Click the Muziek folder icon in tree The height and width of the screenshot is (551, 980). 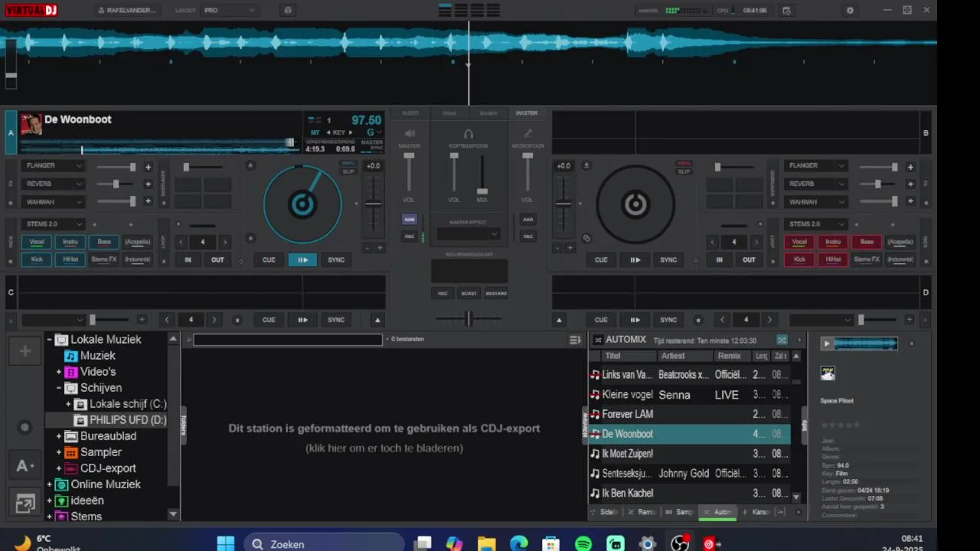pyautogui.click(x=70, y=356)
